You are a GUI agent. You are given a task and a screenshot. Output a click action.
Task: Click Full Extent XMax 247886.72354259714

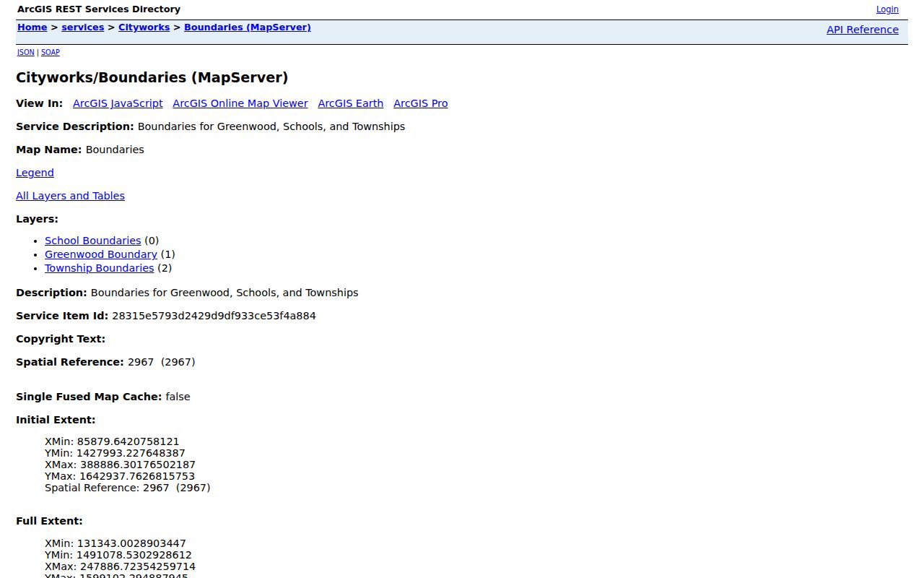pos(120,566)
